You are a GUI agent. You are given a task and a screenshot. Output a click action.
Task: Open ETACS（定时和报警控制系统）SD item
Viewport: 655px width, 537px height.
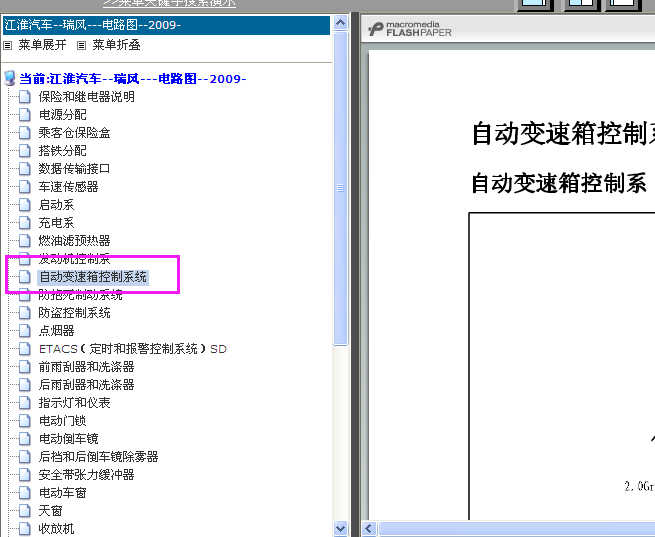[x=133, y=349]
